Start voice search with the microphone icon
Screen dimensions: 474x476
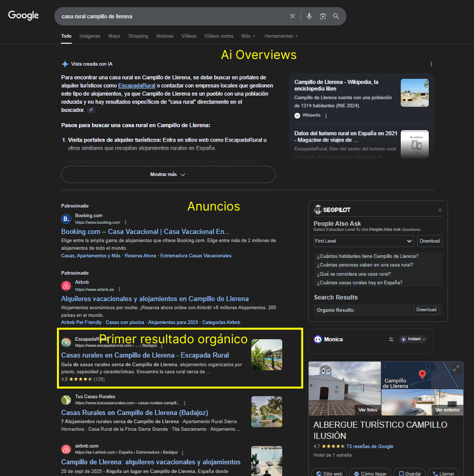309,16
